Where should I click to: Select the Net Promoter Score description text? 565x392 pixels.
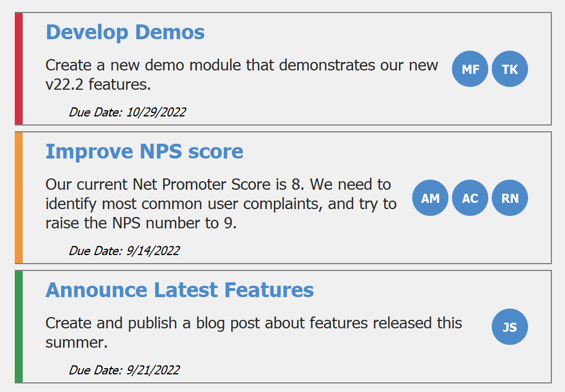click(221, 203)
